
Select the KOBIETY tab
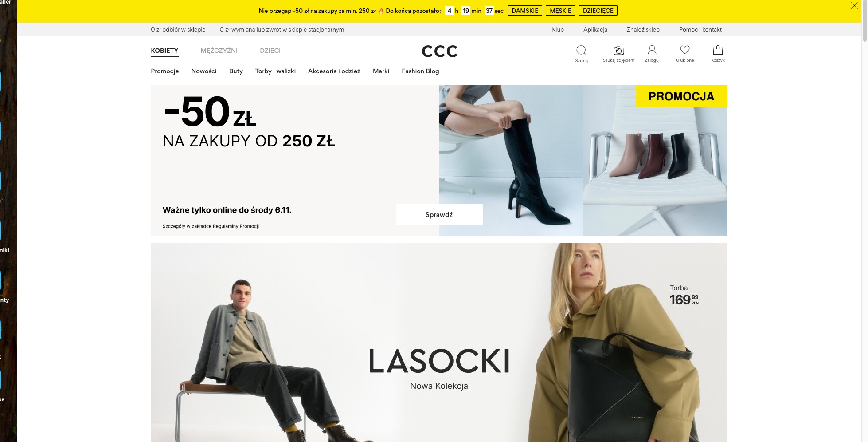tap(164, 51)
